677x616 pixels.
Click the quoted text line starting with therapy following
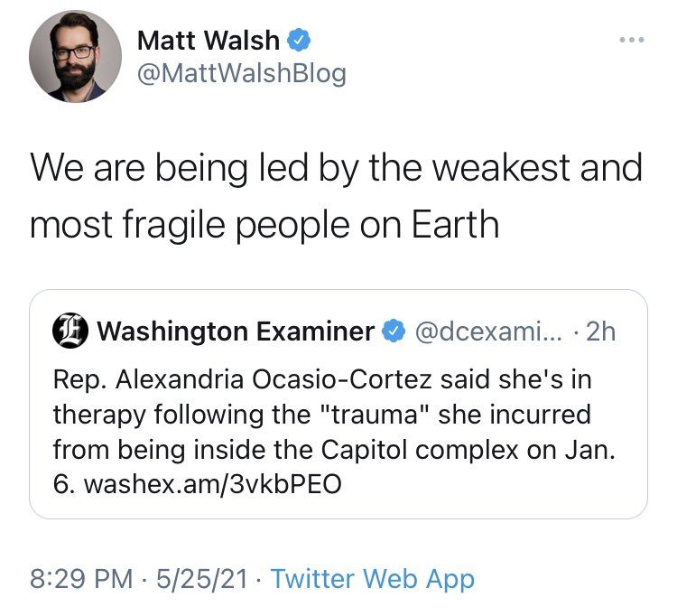tap(321, 415)
